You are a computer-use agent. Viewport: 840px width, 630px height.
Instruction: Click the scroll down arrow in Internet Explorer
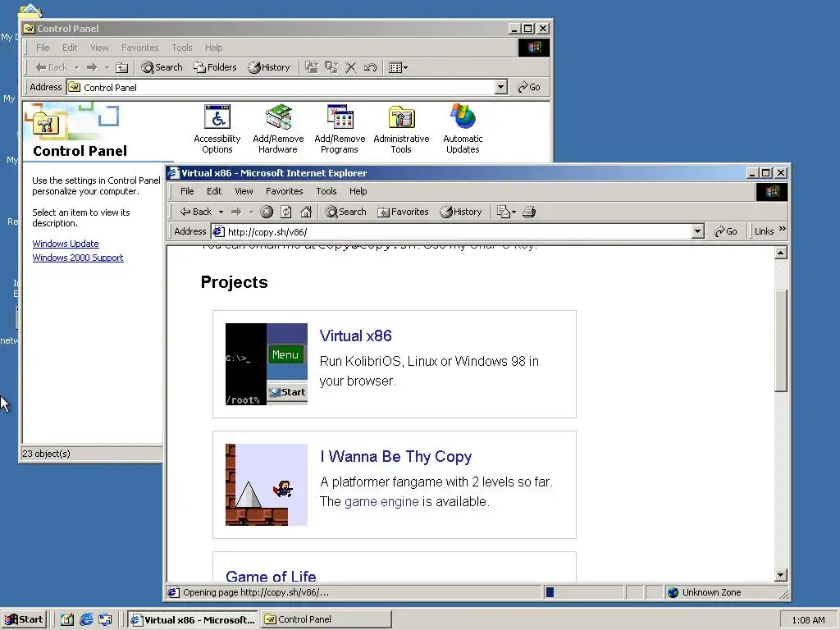[781, 575]
